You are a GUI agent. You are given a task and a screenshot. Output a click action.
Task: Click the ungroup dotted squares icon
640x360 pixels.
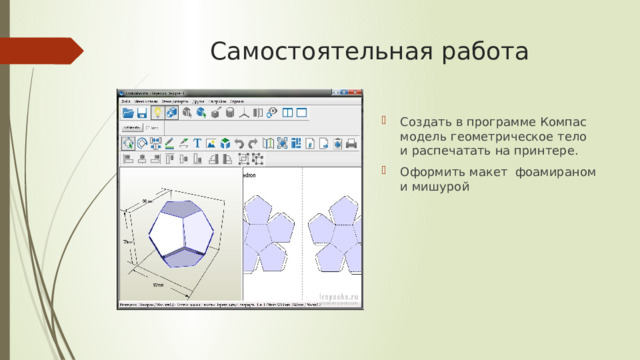pyautogui.click(x=258, y=159)
